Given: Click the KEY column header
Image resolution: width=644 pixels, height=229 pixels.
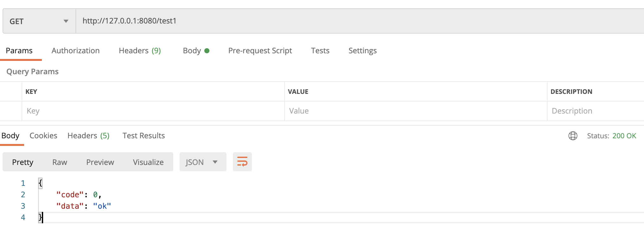Looking at the screenshot, I should (31, 92).
